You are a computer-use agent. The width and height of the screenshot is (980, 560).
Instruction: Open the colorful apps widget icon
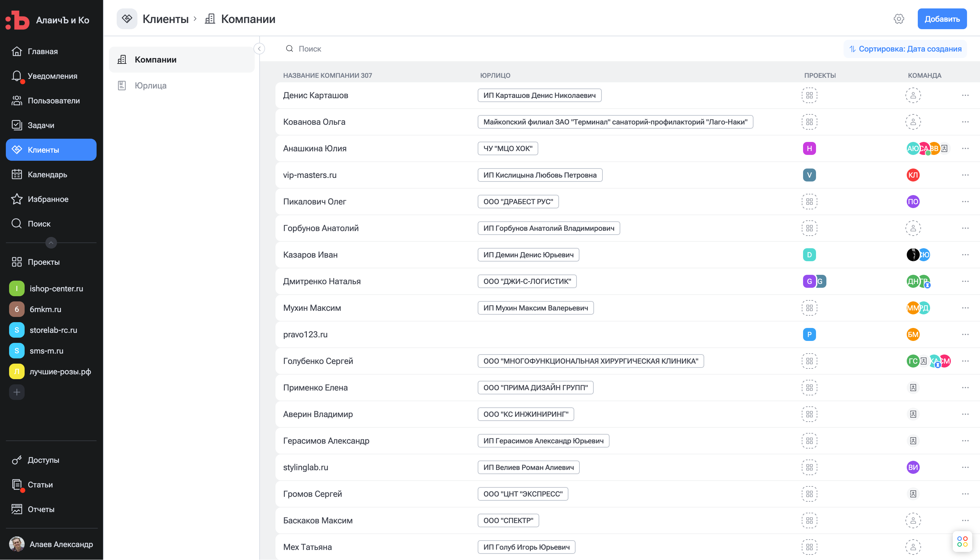962,542
